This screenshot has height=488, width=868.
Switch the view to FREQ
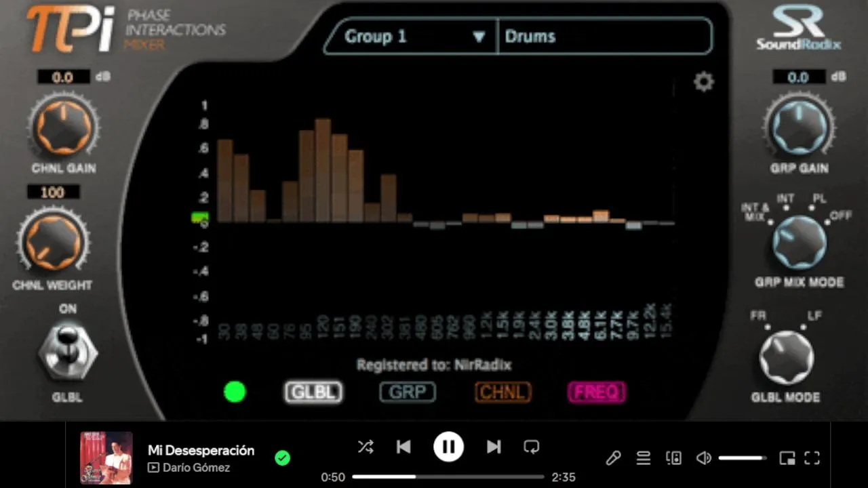(x=597, y=392)
